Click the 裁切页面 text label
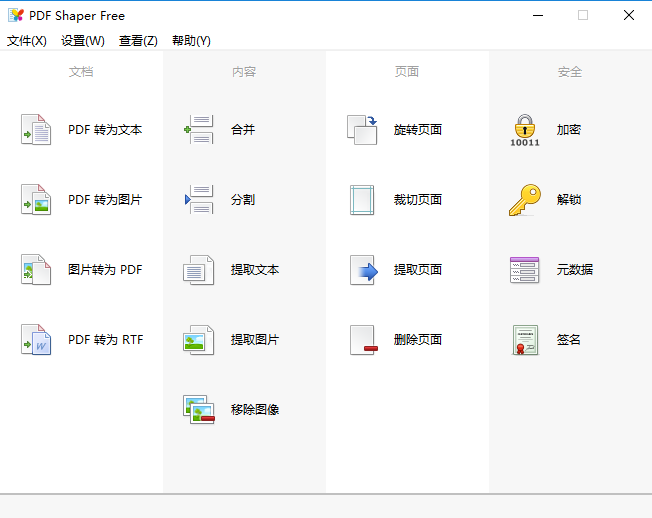This screenshot has width=652, height=518. pyautogui.click(x=418, y=200)
